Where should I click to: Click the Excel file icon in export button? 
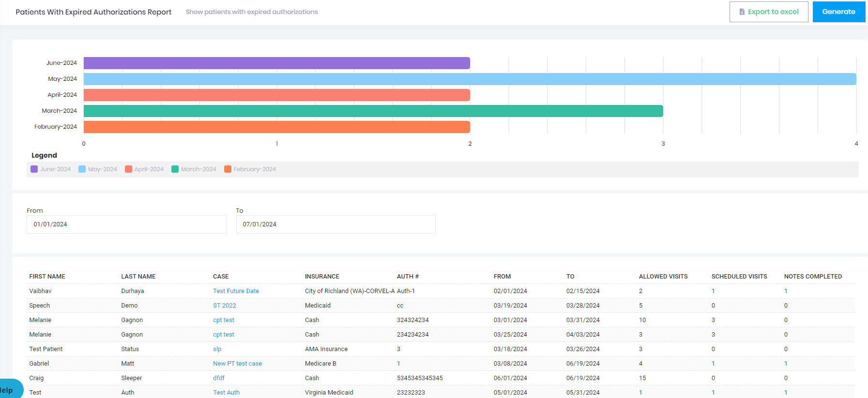[x=742, y=12]
